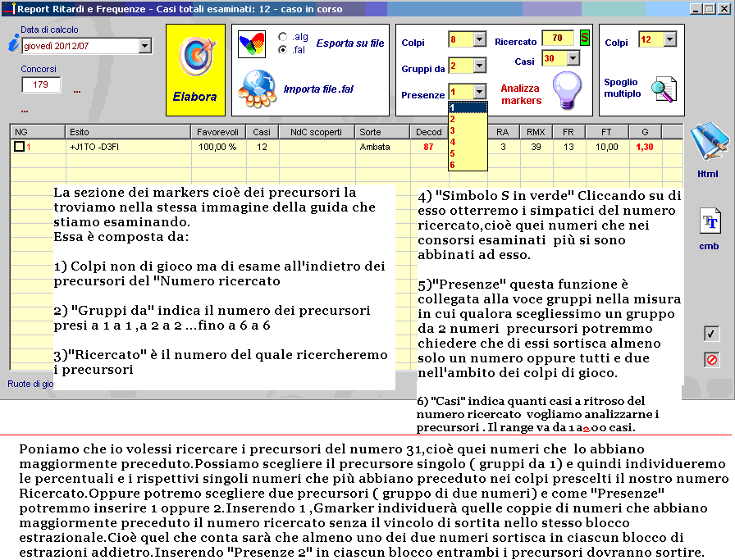Select option 2 in Presenze list
The width and height of the screenshot is (735, 560).
pos(468,119)
